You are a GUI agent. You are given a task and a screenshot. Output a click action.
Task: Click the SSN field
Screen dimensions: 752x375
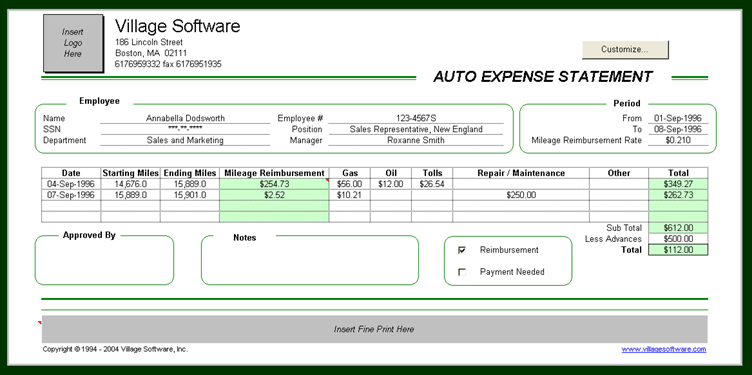185,129
